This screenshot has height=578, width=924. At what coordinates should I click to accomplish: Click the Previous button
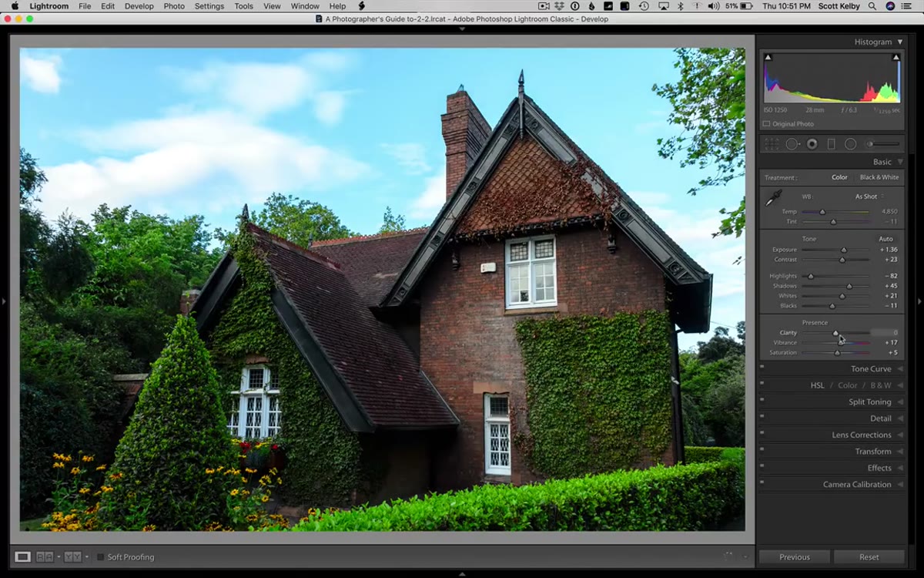point(794,556)
